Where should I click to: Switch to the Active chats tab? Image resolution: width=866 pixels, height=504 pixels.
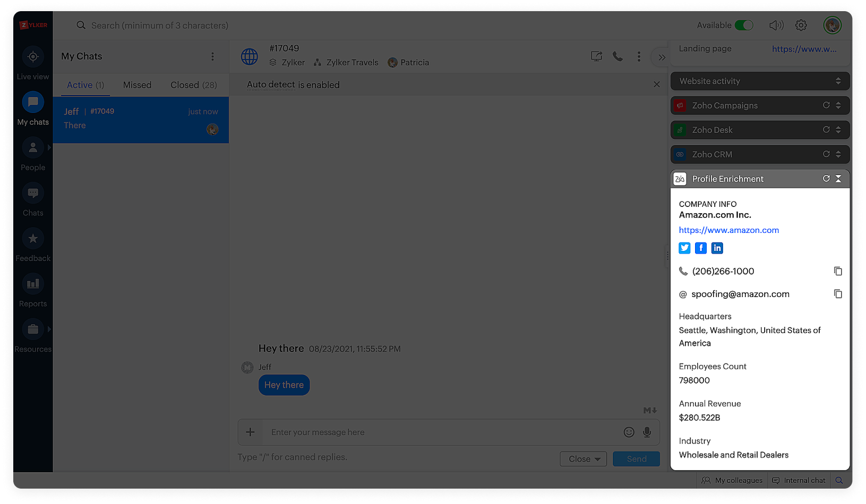pos(85,85)
